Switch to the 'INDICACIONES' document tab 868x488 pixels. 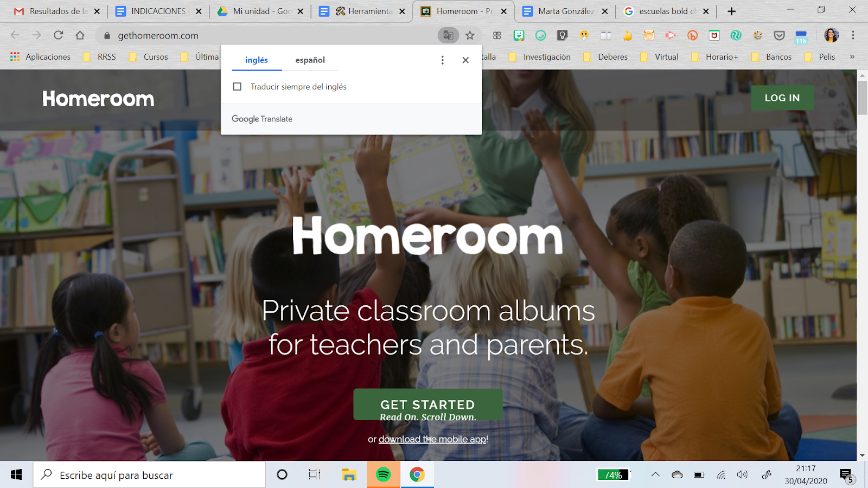158,11
